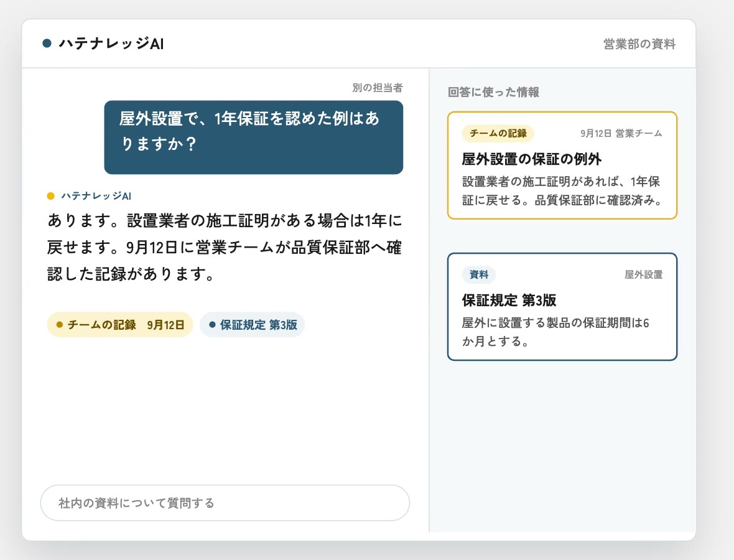
Task: Click the yellow dot beside ハテナレッジAI answer label
Action: point(51,196)
